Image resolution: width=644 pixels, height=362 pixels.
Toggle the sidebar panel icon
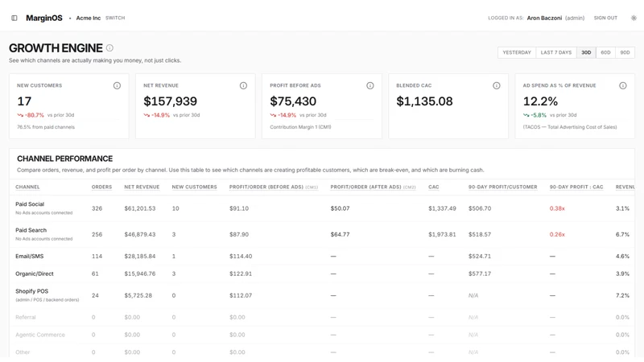[x=14, y=18]
